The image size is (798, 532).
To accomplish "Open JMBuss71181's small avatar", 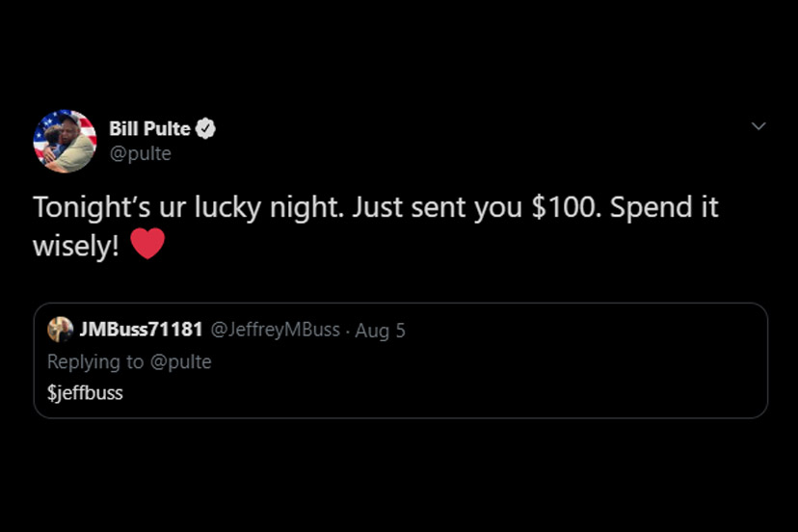I will [61, 330].
